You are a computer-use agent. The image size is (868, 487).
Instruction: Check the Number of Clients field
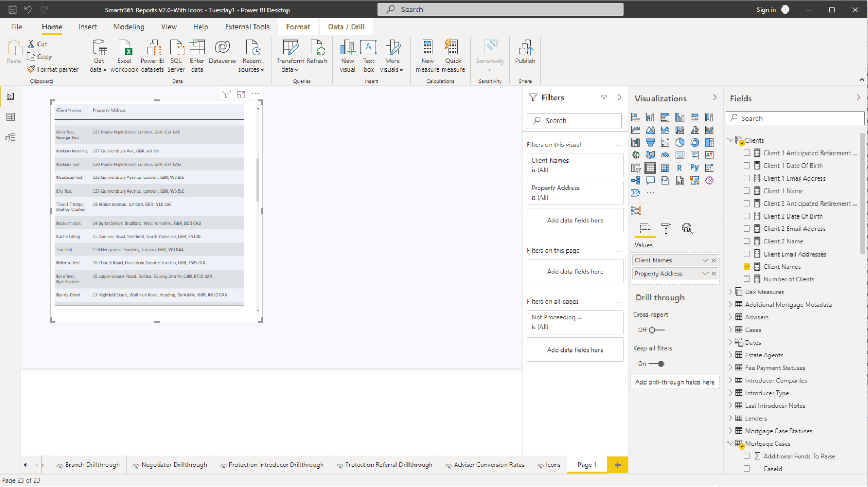click(747, 279)
